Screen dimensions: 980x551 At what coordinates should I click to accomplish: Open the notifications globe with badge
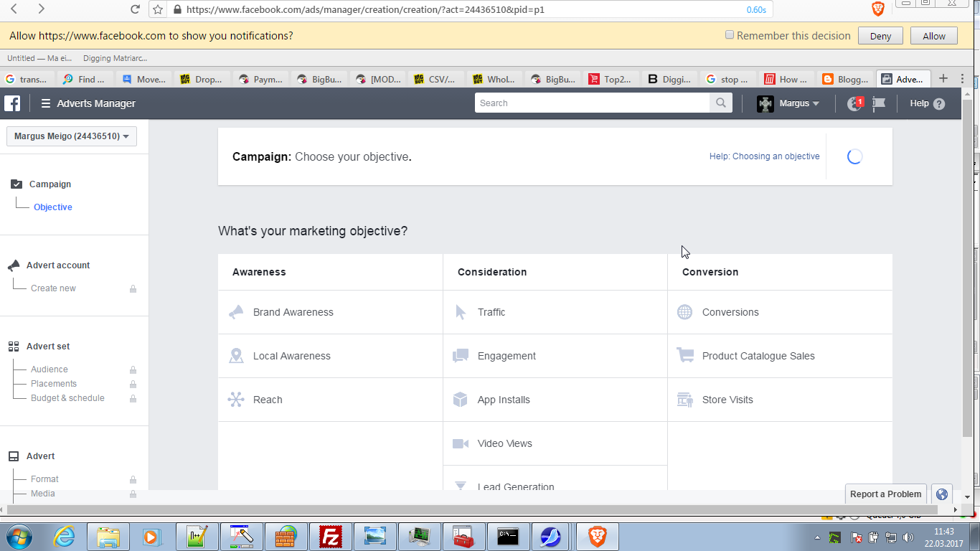[854, 103]
